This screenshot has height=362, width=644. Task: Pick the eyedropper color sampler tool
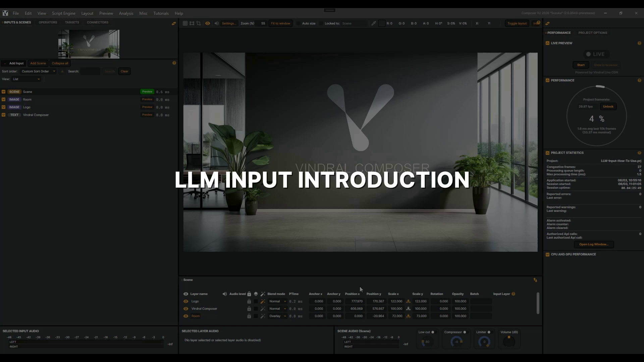(x=374, y=23)
